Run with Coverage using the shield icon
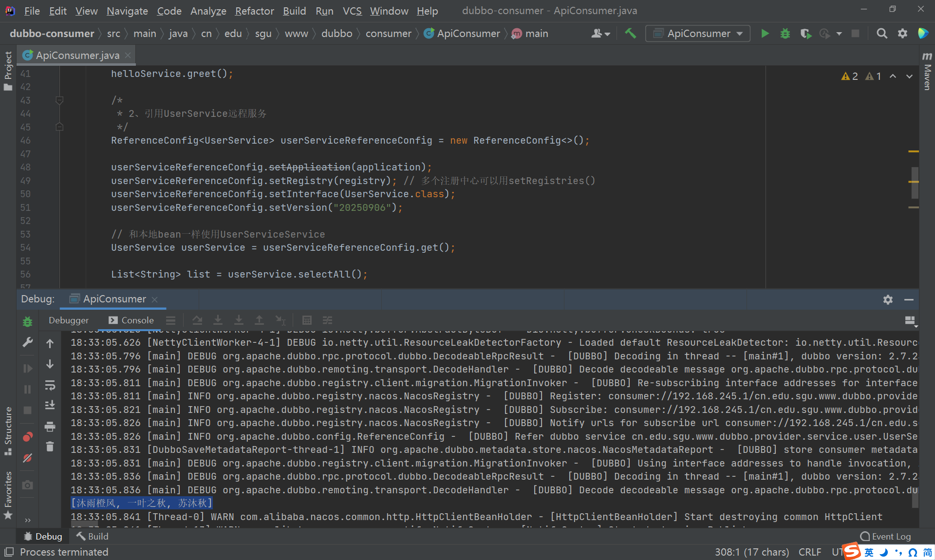 (x=805, y=34)
